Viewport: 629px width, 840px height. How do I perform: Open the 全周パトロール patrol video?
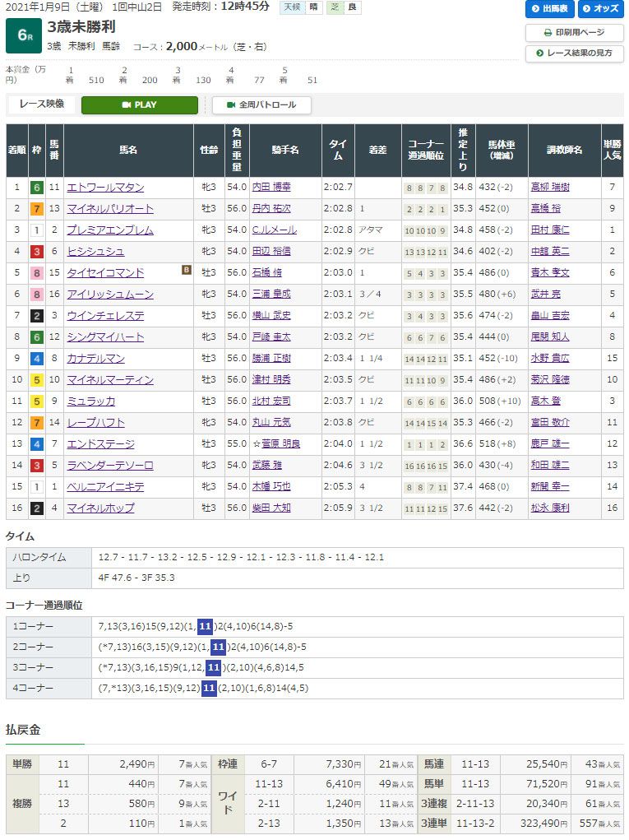(x=261, y=105)
